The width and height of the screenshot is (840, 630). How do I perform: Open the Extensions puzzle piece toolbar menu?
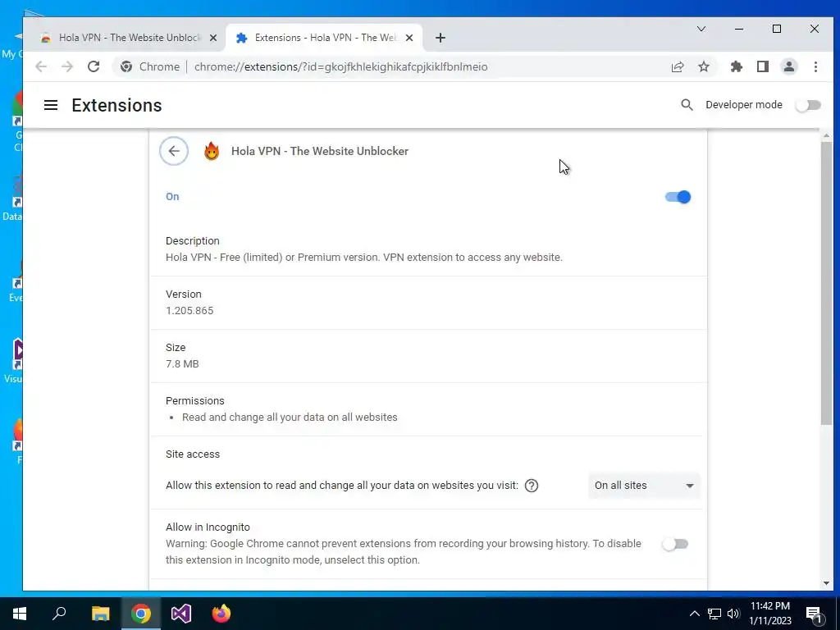click(x=737, y=66)
